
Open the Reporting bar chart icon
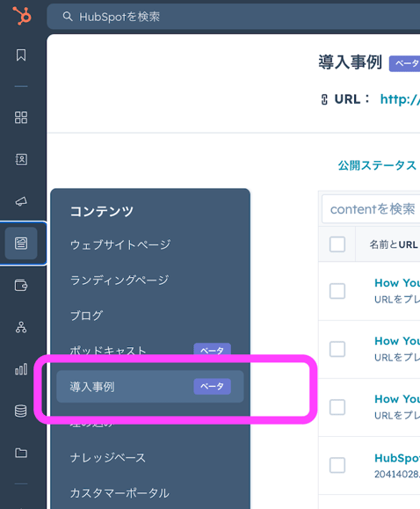coord(21,369)
